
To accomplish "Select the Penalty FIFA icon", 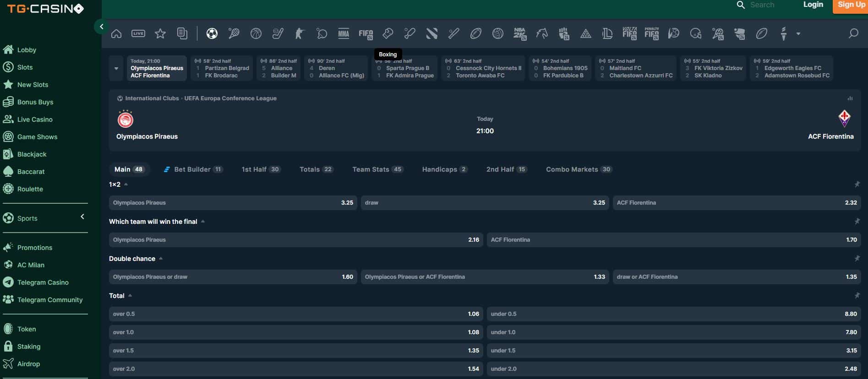I will tap(651, 33).
